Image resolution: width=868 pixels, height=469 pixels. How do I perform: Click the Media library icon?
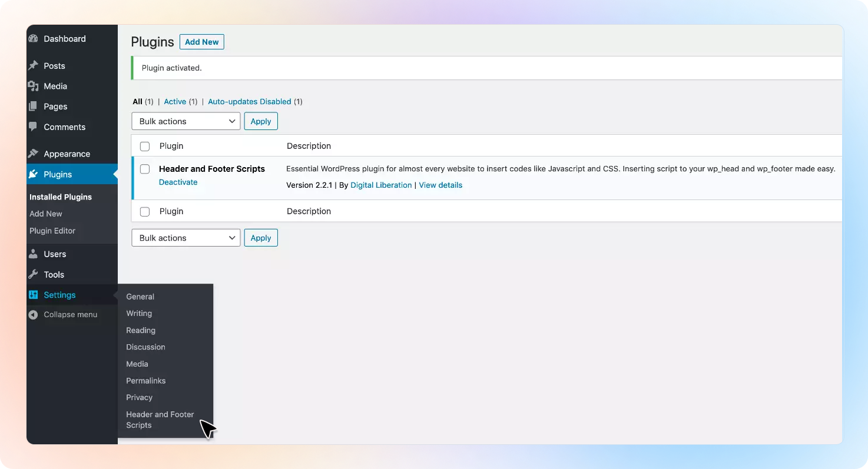tap(33, 86)
